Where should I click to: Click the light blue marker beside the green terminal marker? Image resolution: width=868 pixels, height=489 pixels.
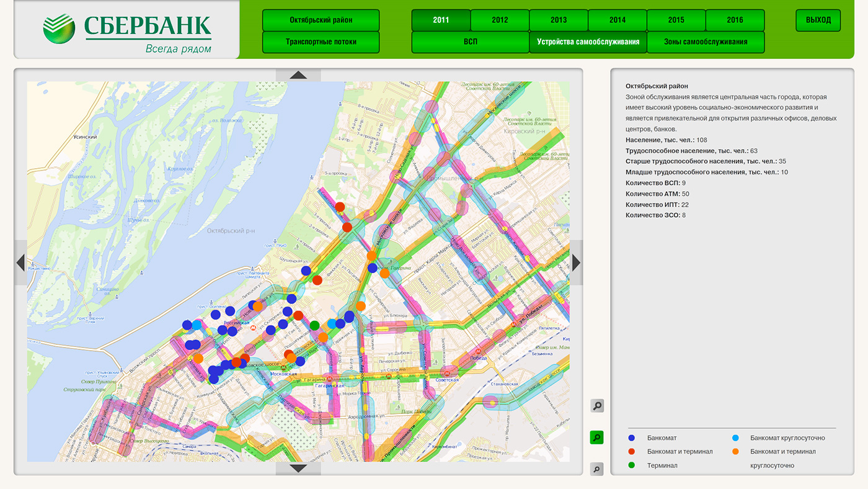(x=332, y=323)
